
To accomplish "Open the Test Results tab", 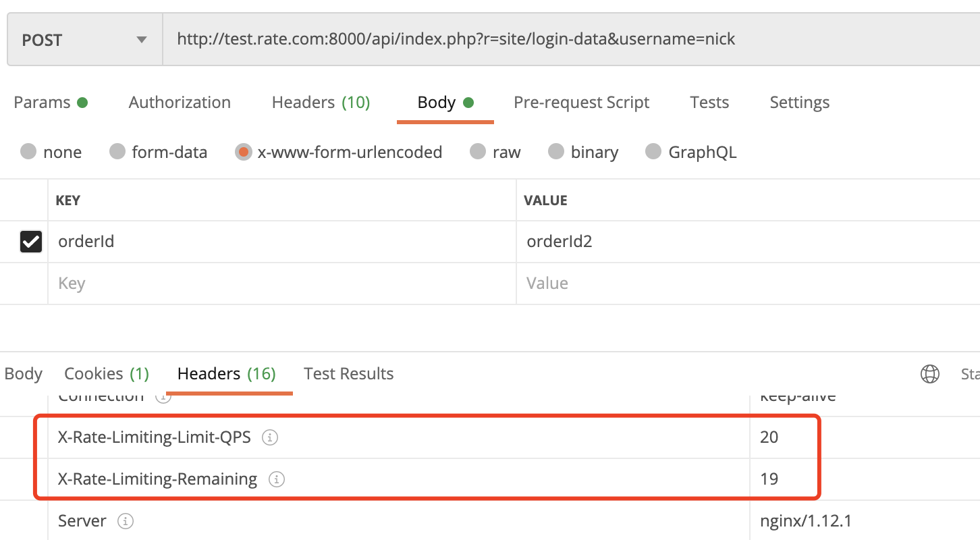I will tap(349, 374).
